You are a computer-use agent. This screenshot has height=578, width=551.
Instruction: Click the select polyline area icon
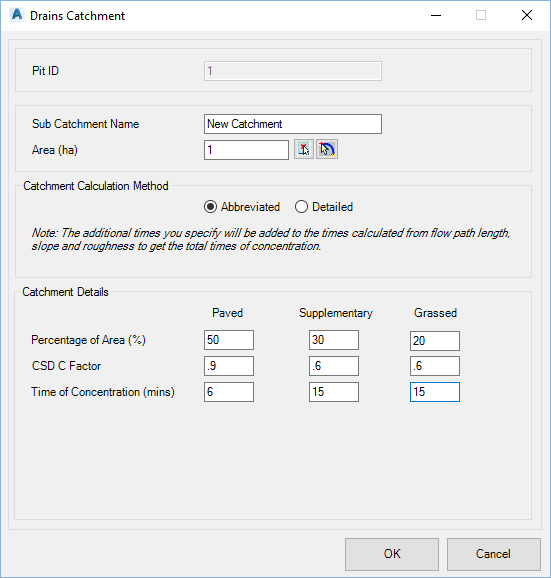click(x=327, y=149)
